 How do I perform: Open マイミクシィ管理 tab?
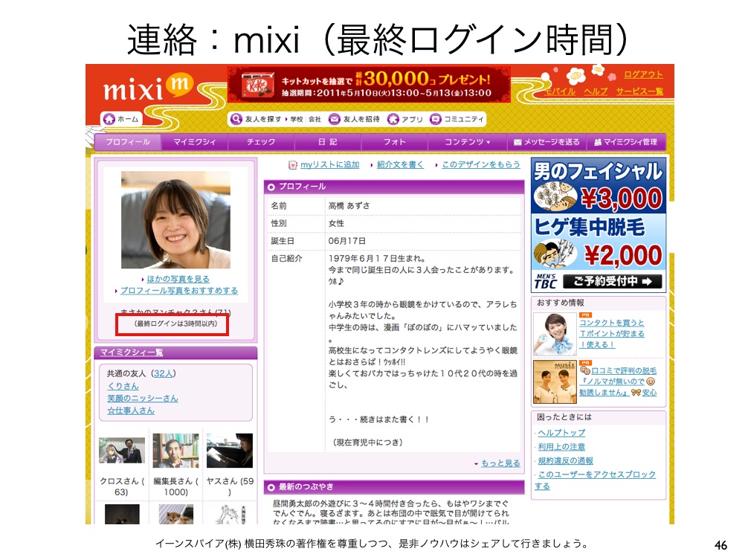[x=626, y=141]
